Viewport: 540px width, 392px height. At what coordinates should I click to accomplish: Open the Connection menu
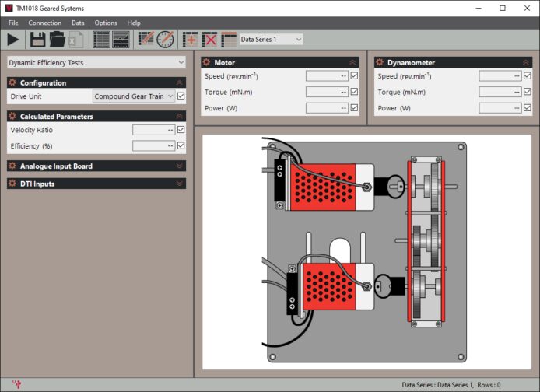click(45, 23)
